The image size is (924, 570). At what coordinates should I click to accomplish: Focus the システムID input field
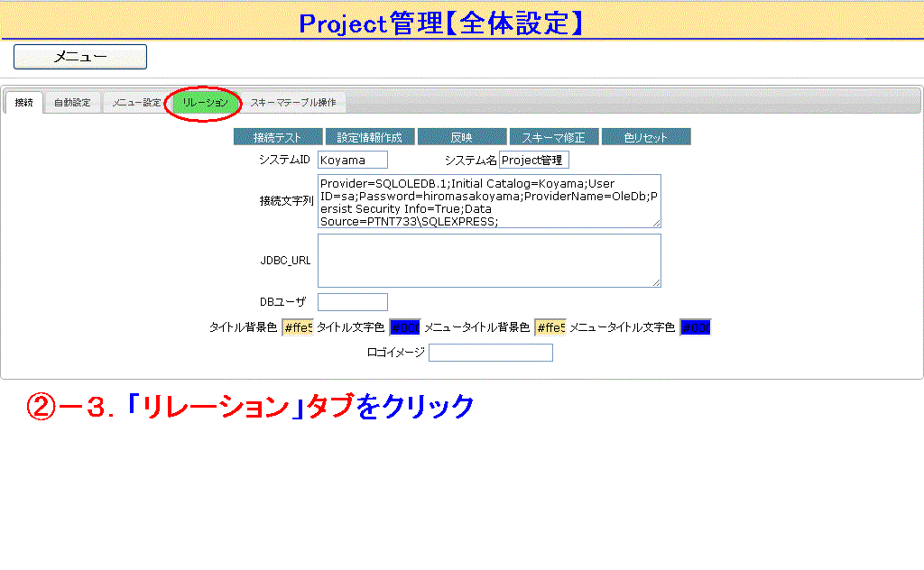(x=352, y=160)
